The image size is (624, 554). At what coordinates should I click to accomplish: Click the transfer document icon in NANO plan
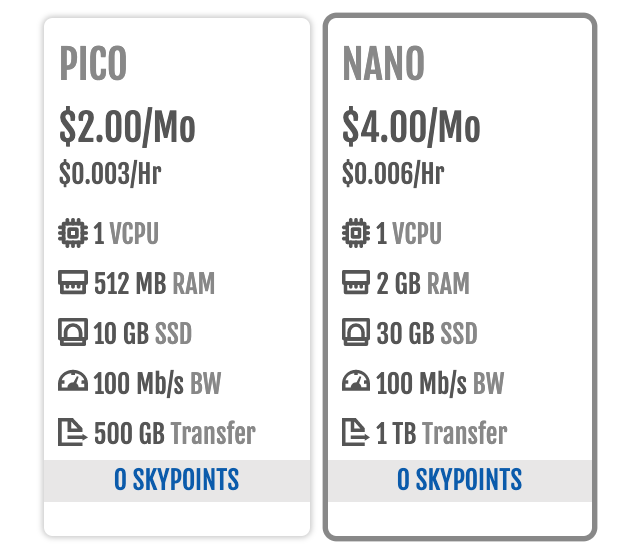point(356,432)
